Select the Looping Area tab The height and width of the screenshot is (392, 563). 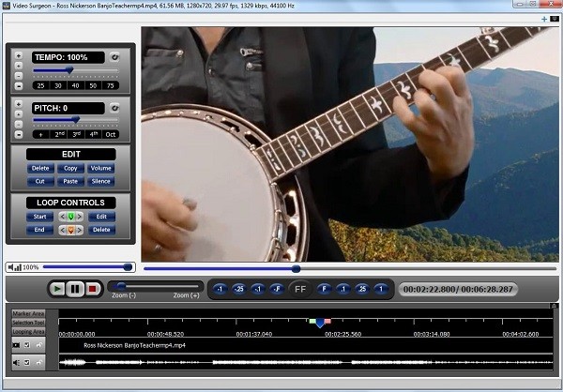point(28,331)
